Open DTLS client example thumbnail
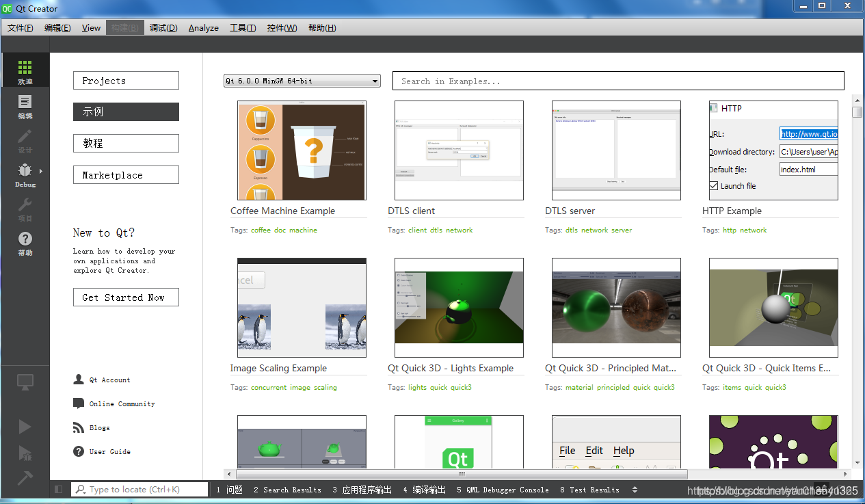This screenshot has height=504, width=865. click(x=459, y=150)
